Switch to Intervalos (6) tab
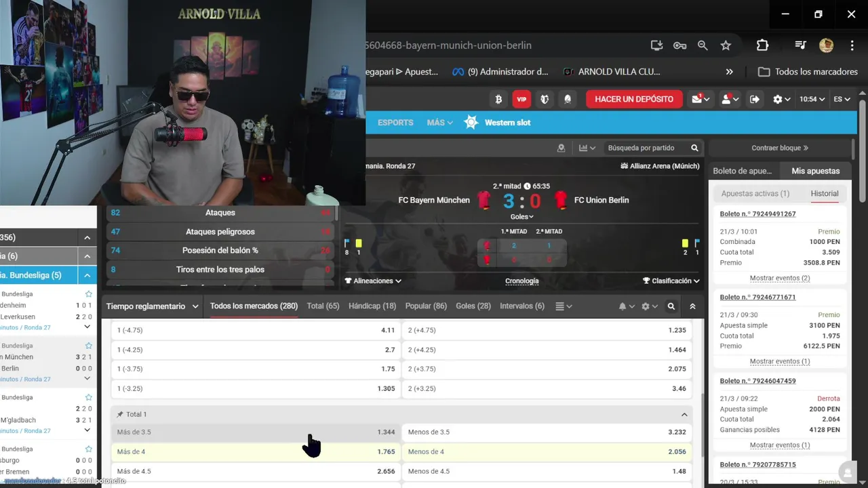 [522, 306]
